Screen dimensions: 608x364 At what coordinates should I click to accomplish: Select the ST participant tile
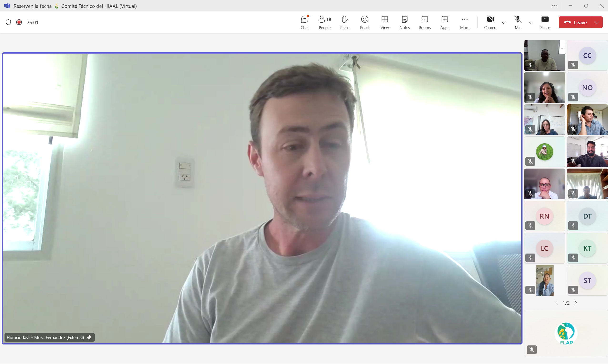587,280
